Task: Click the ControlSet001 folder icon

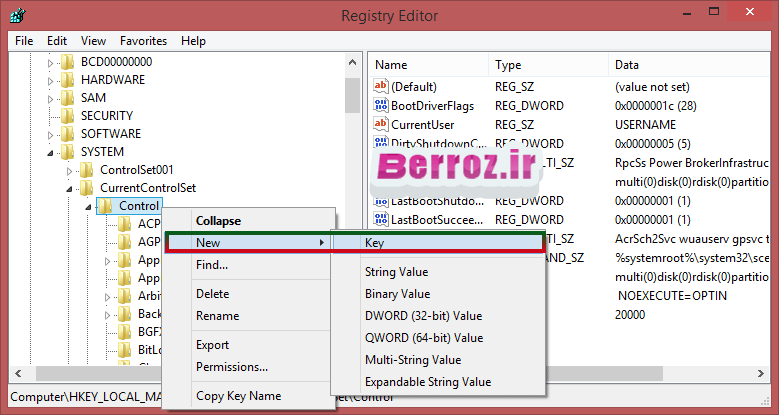Action: coord(86,170)
